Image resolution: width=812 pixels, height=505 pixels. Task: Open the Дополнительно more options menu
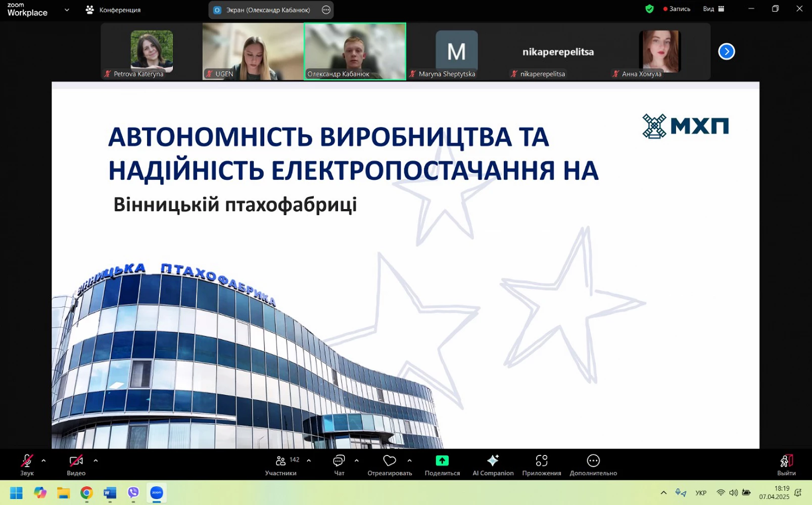click(x=593, y=465)
